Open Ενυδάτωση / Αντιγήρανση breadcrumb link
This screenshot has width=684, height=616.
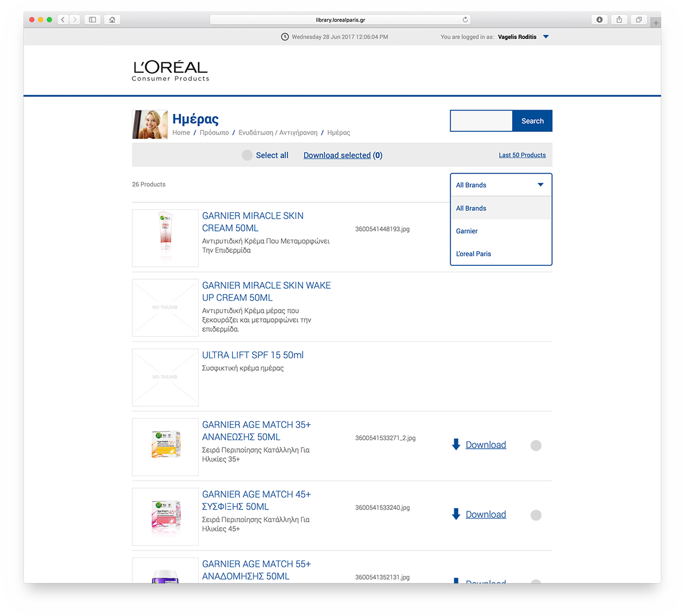point(278,132)
